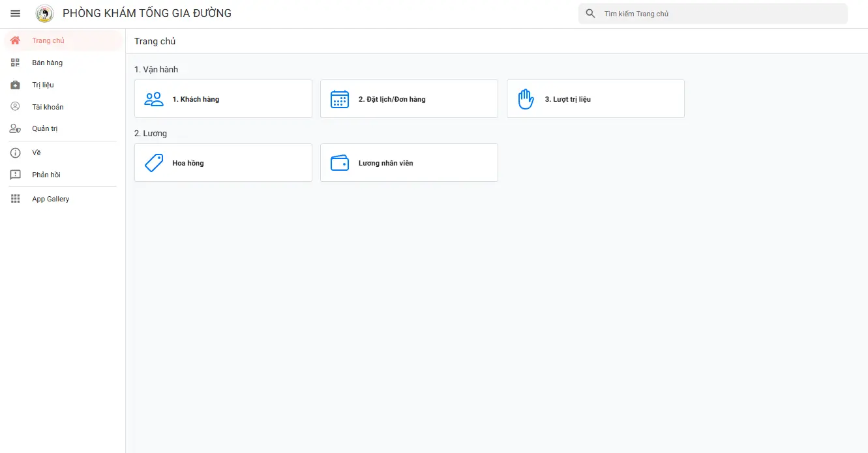Click the App Gallery apps grid icon
The image size is (868, 453).
[16, 199]
